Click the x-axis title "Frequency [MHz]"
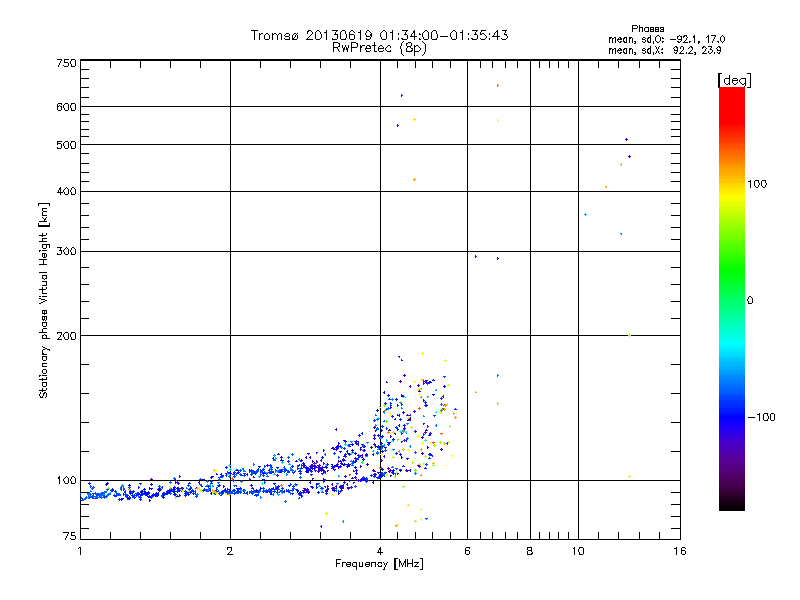The image size is (800, 600). 379,564
